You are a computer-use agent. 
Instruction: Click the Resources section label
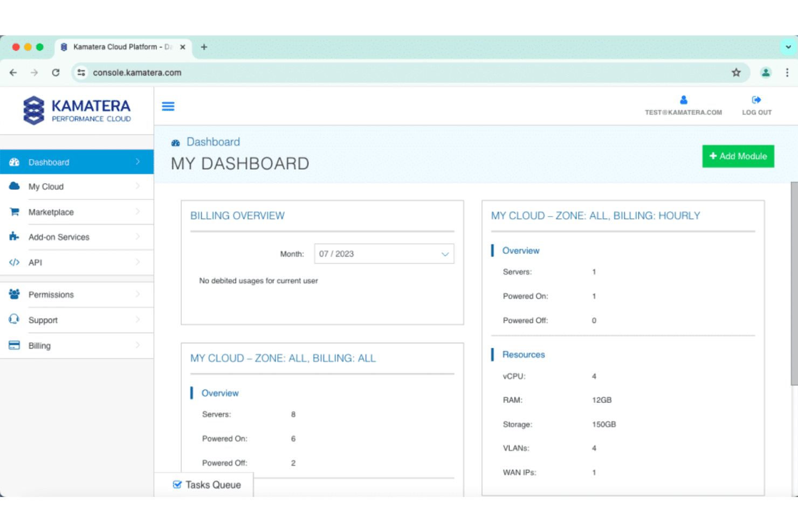[x=524, y=355]
